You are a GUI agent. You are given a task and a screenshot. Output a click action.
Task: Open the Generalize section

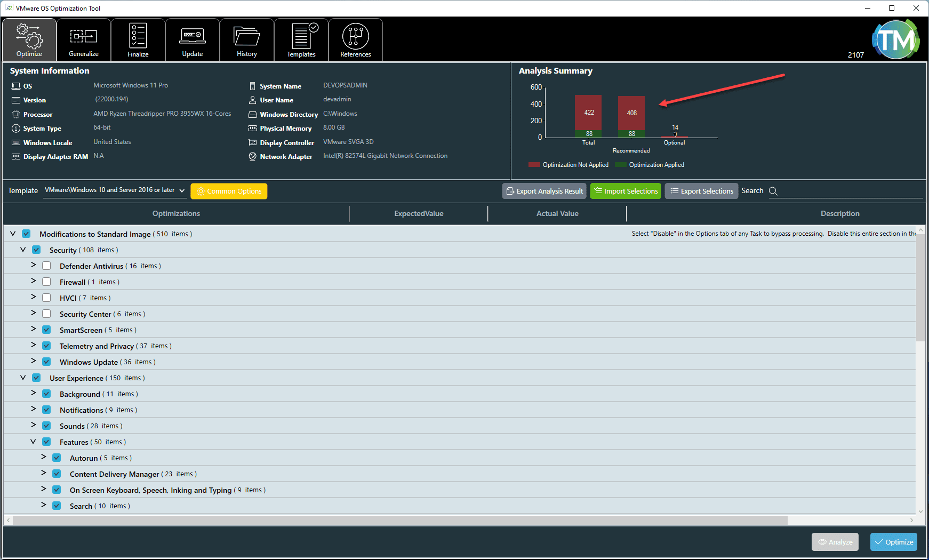tap(83, 36)
